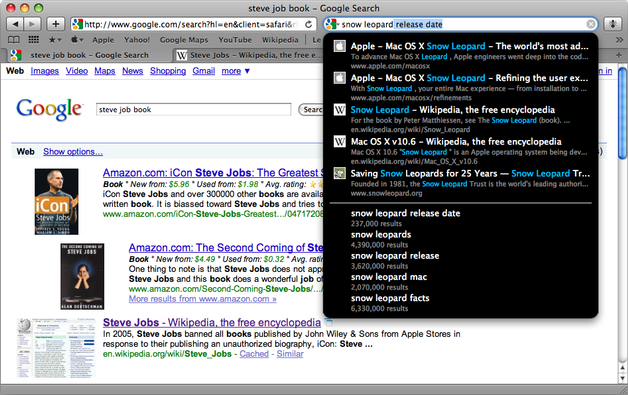Go back with the Back arrow button

15,24
